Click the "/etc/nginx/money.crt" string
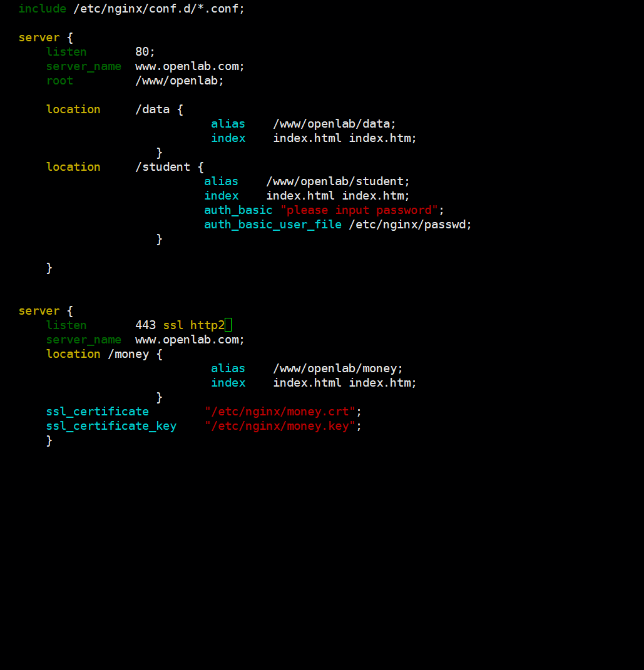644x670 pixels. point(280,412)
